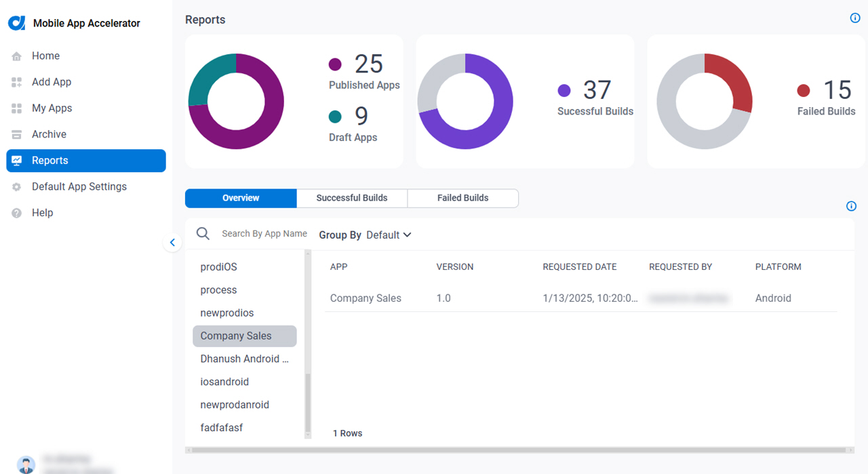868x474 pixels.
Task: Open Default App Settings
Action: coord(86,186)
